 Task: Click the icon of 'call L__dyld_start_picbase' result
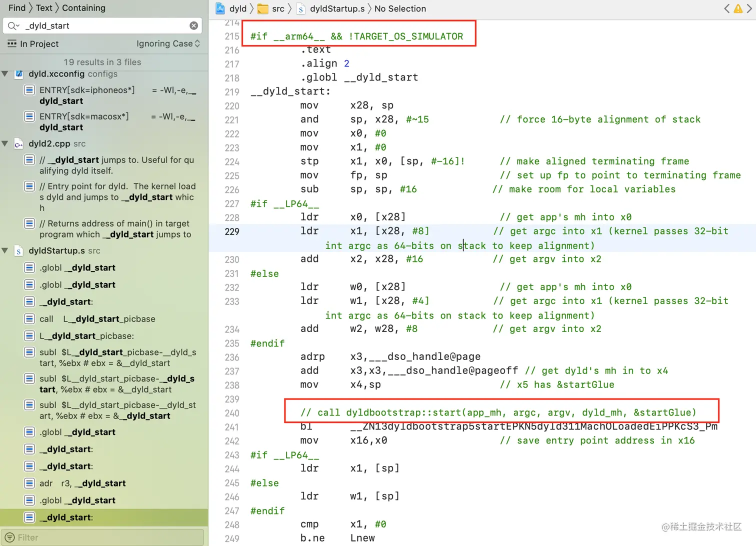point(29,319)
